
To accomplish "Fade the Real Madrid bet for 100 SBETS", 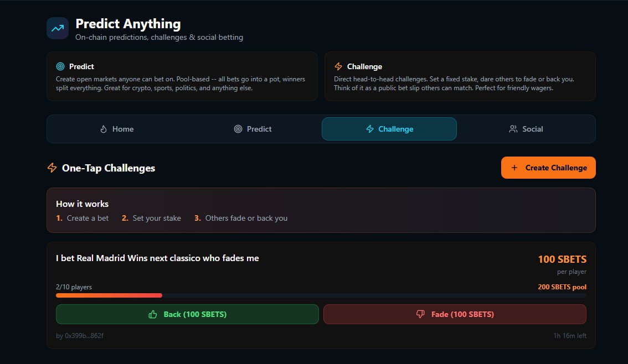I will click(x=455, y=314).
